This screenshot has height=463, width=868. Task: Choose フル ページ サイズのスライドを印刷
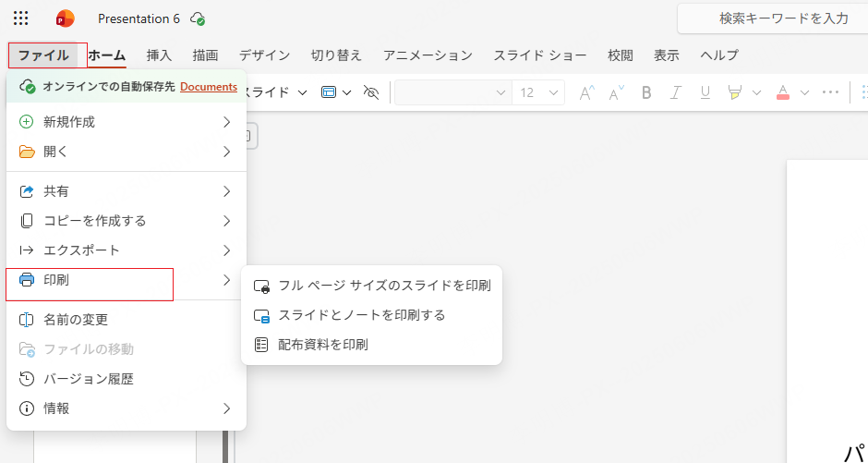pyautogui.click(x=371, y=286)
